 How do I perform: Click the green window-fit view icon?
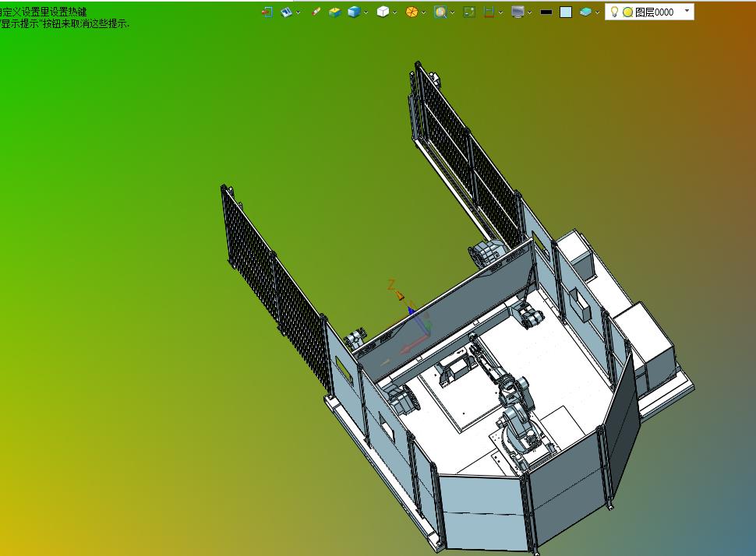pos(469,12)
